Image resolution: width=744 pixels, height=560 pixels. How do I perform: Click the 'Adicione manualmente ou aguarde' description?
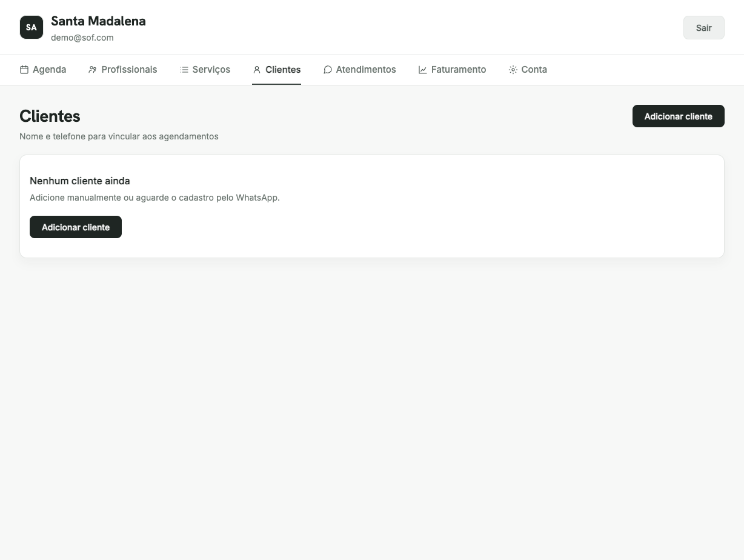click(154, 198)
